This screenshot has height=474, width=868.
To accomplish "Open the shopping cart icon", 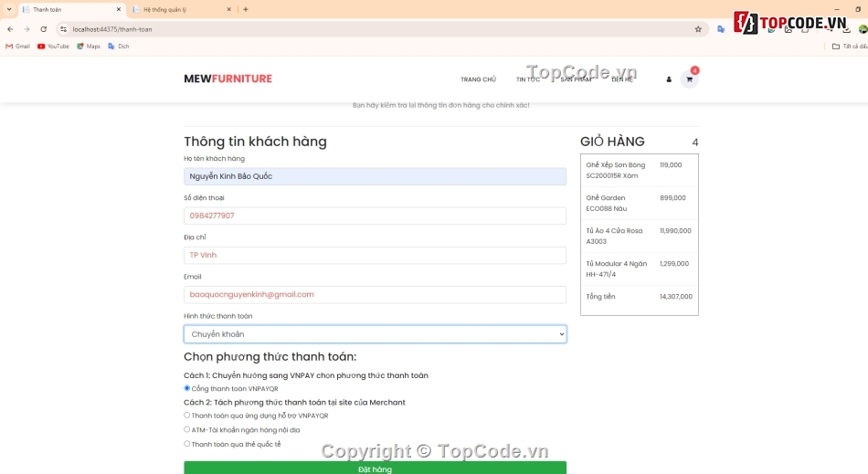I will 689,79.
